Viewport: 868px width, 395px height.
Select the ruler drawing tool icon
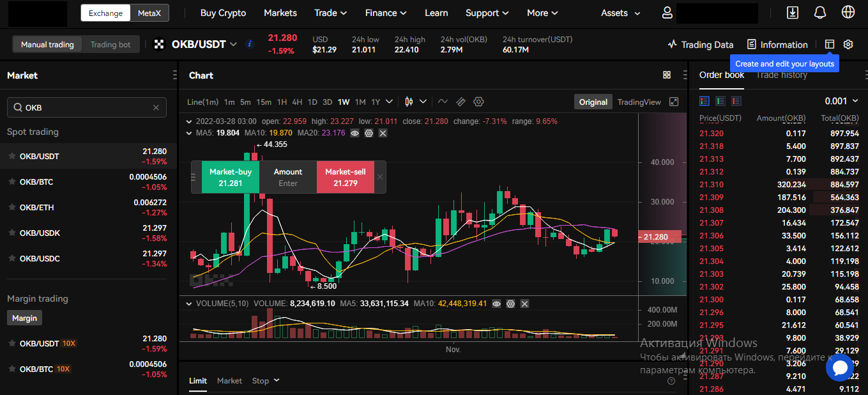pyautogui.click(x=461, y=102)
